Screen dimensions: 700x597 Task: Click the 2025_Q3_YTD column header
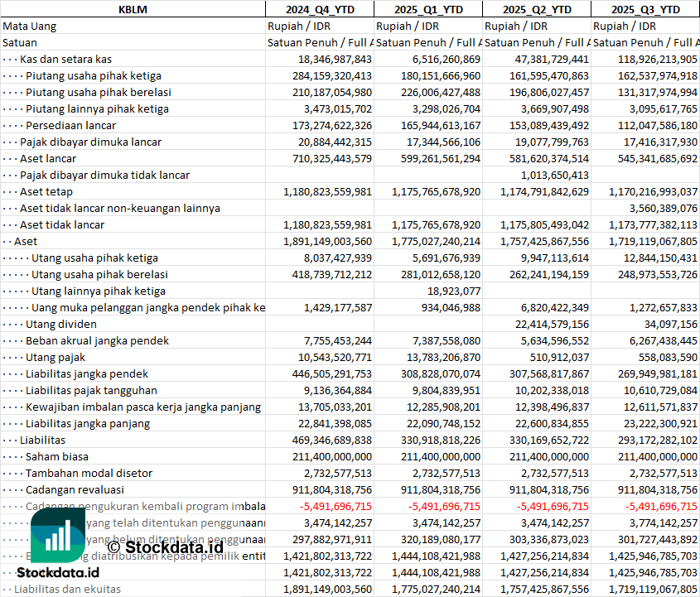pyautogui.click(x=645, y=9)
